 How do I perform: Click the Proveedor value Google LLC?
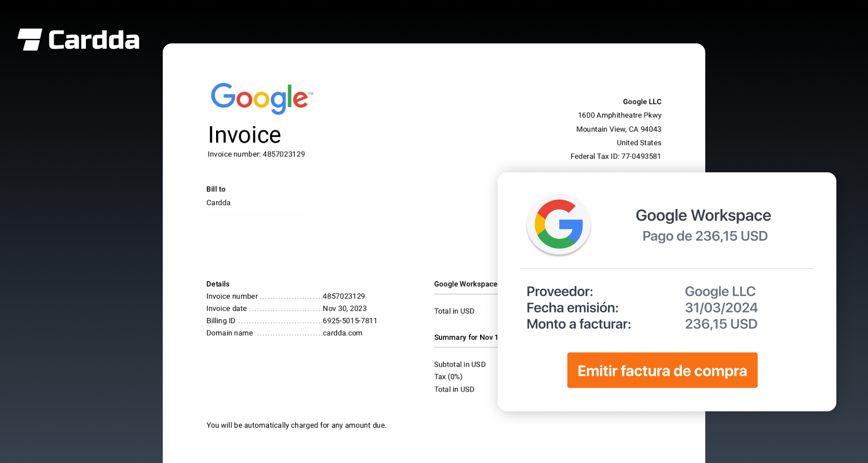pyautogui.click(x=720, y=291)
